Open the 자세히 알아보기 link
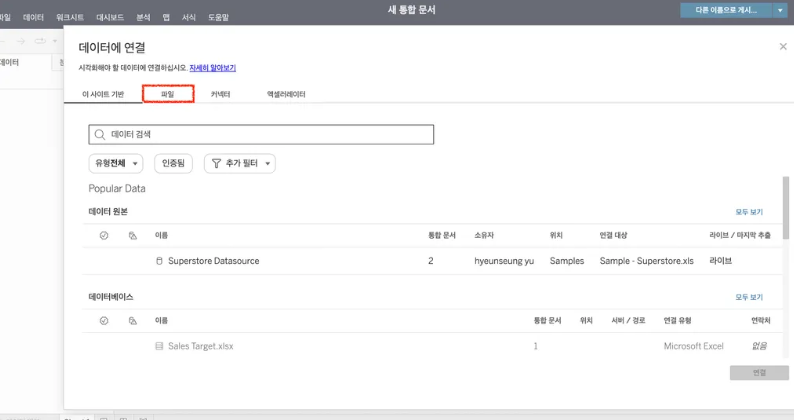The height and width of the screenshot is (420, 794). coord(213,68)
